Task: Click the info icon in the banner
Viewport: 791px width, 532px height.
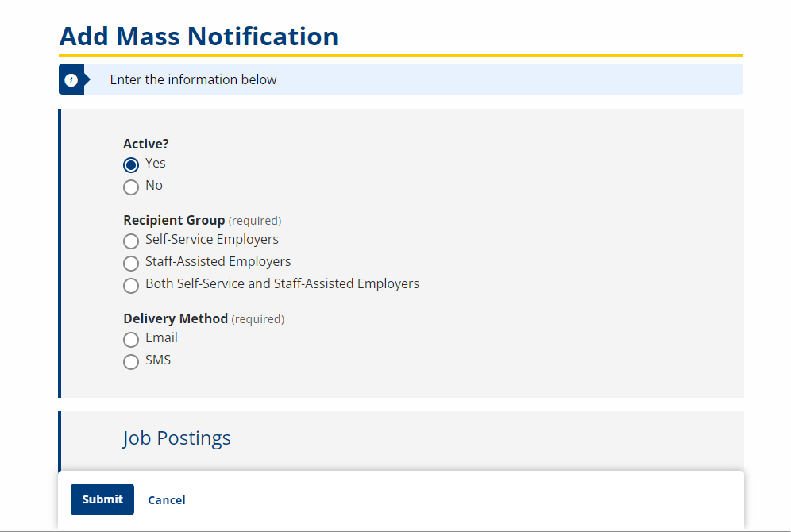Action: click(71, 80)
